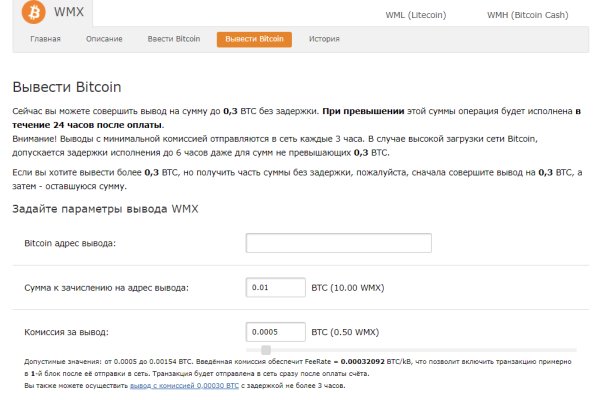Click the commission slider handle

266,349
